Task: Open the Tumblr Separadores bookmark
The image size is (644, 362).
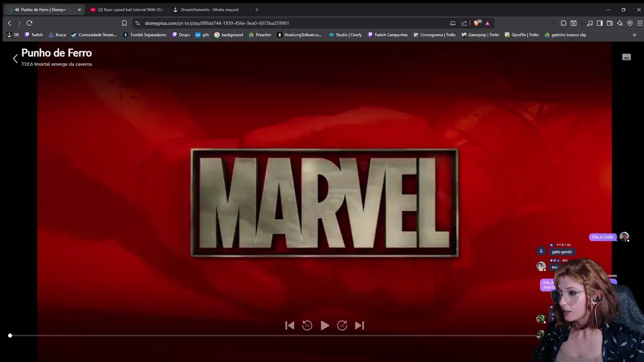Action: (144, 35)
